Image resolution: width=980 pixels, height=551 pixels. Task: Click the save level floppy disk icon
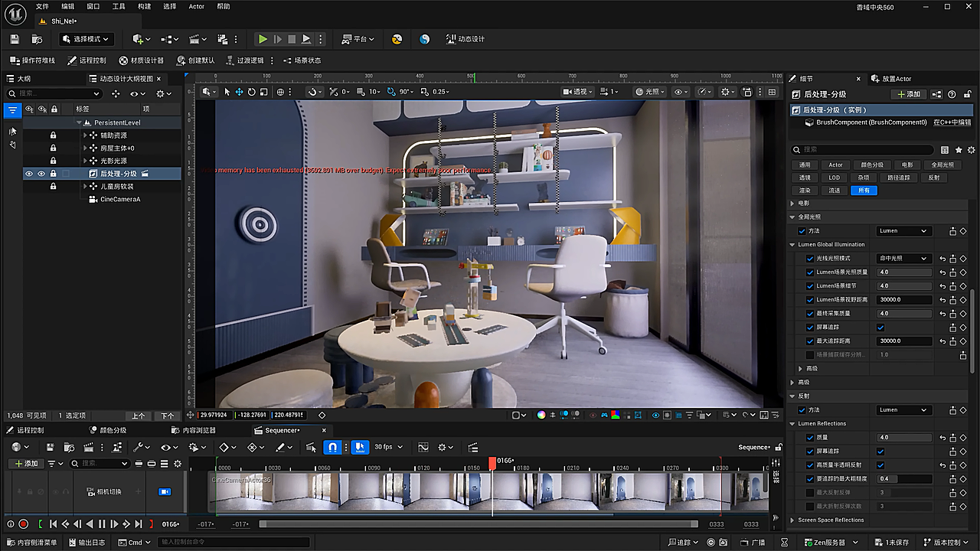point(15,39)
